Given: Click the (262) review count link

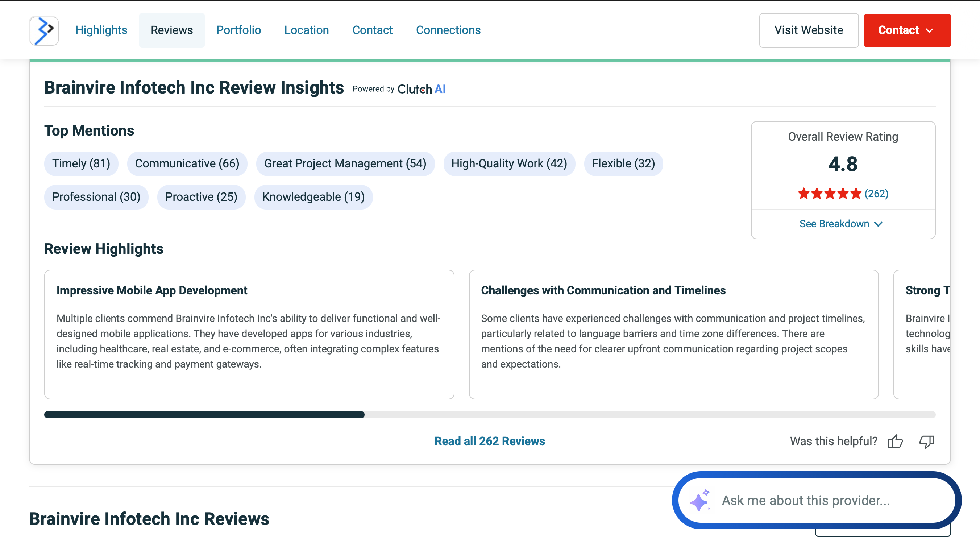Looking at the screenshot, I should point(876,194).
